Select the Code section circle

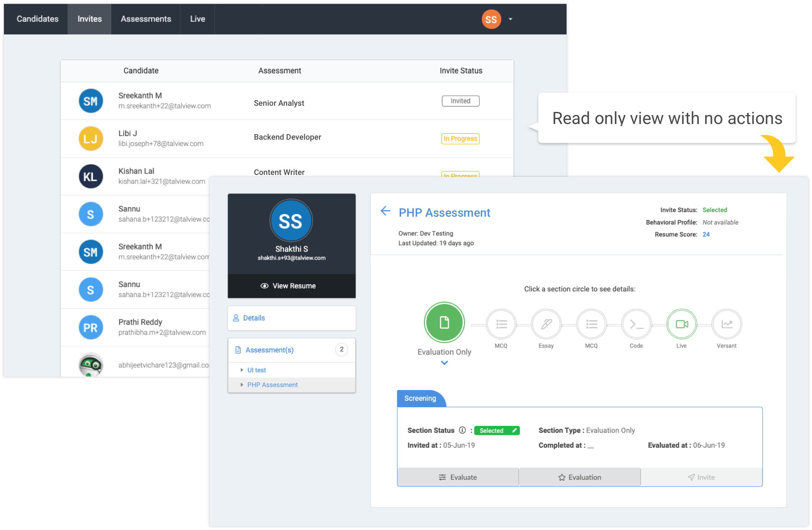pos(636,324)
